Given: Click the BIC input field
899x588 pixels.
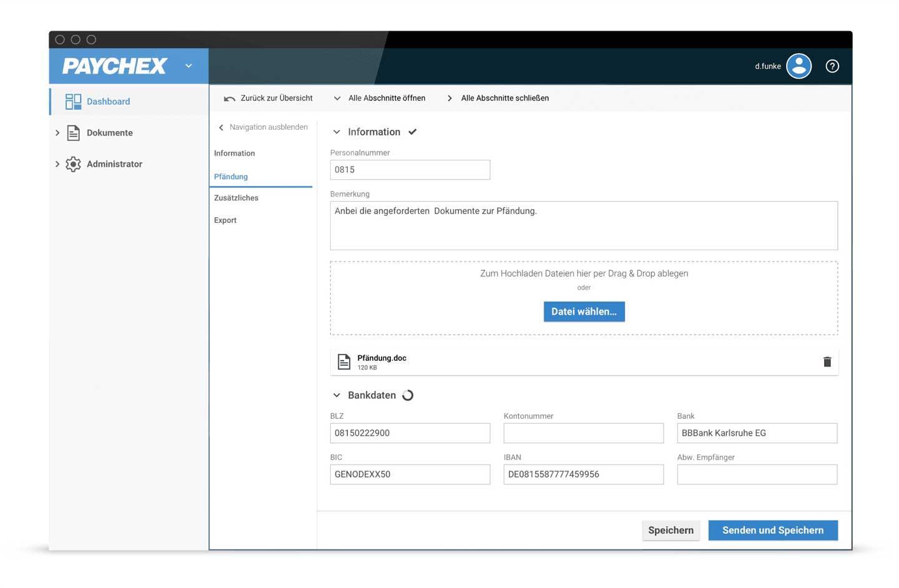Looking at the screenshot, I should tap(410, 474).
